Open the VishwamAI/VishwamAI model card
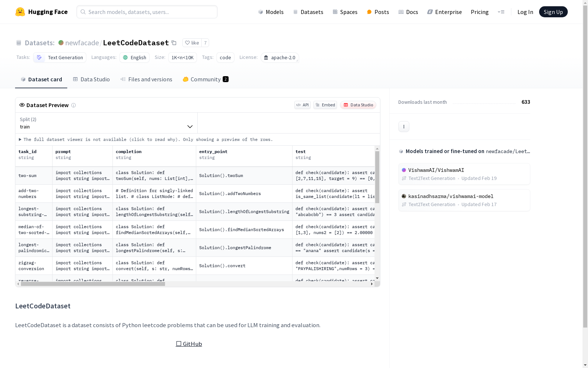Viewport: 588px width, 368px height. pos(464,174)
